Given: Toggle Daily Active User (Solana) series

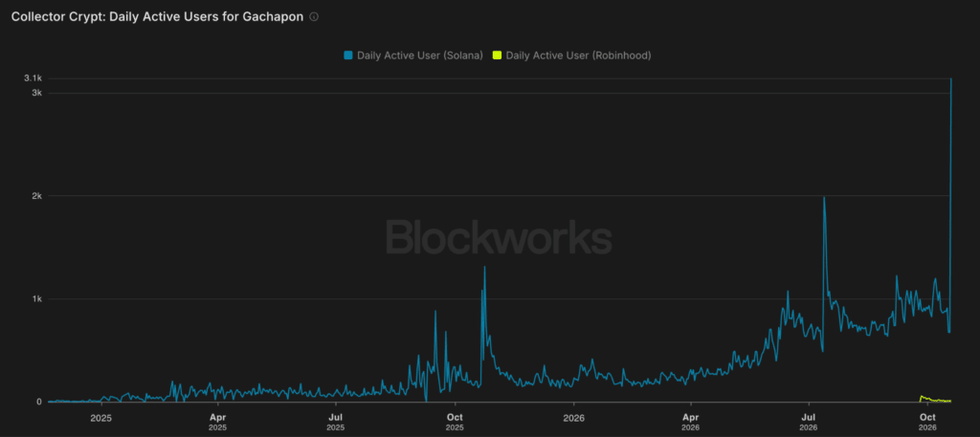Looking at the screenshot, I should (x=413, y=55).
